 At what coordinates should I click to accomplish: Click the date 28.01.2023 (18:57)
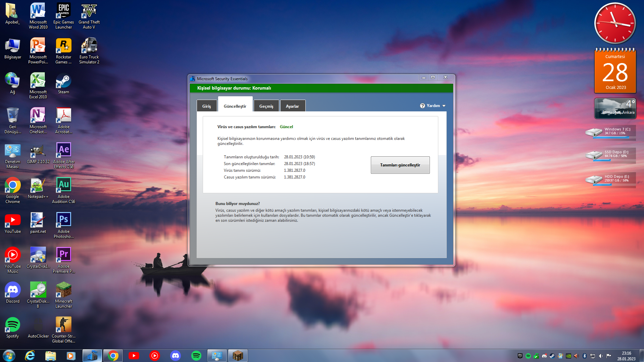tap(299, 164)
